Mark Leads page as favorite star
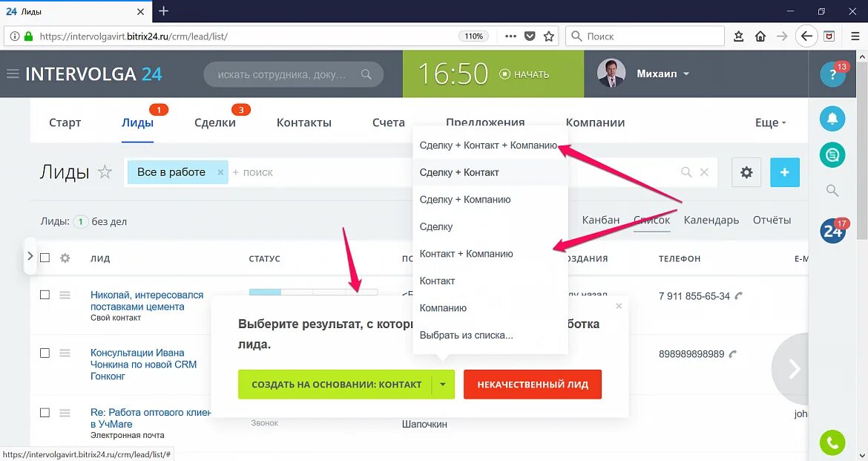 [x=105, y=172]
